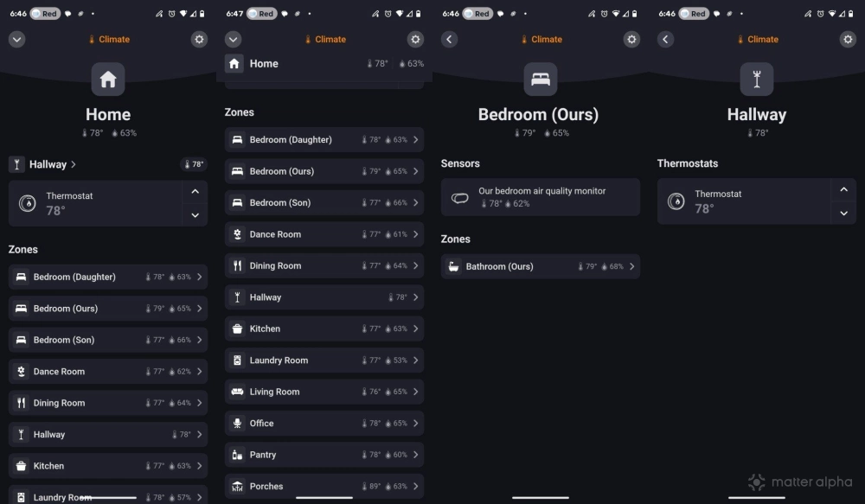Screen dimensions: 865x504
Task: Expand Porches row chevron
Action: point(415,487)
